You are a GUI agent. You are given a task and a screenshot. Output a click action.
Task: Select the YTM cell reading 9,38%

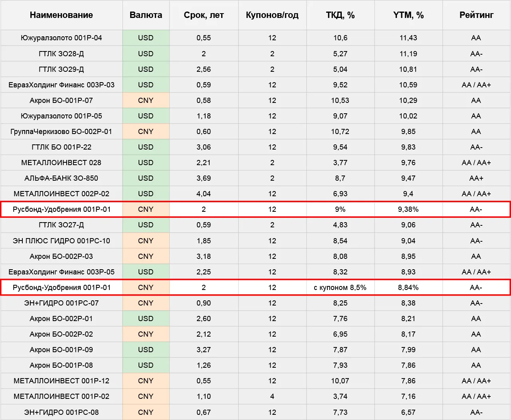pyautogui.click(x=408, y=209)
